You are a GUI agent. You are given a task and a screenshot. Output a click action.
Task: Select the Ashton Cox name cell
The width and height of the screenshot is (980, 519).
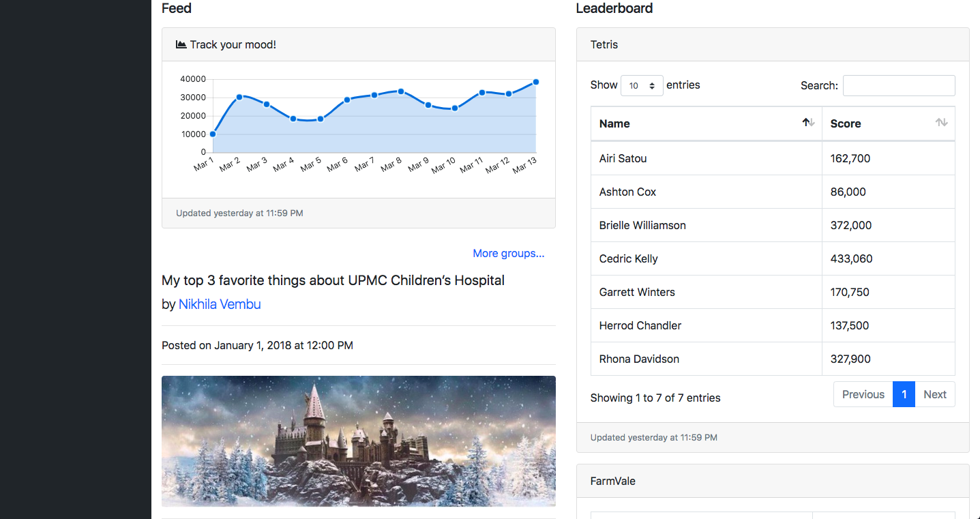(x=707, y=192)
